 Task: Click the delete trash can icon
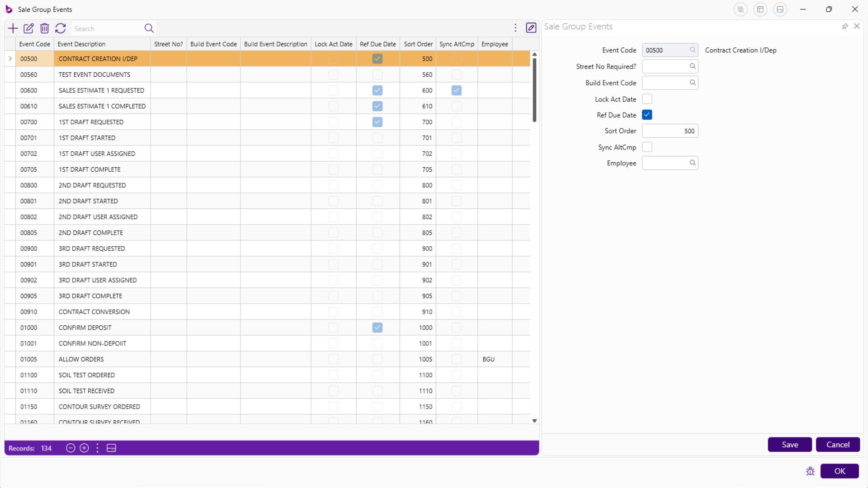click(44, 28)
